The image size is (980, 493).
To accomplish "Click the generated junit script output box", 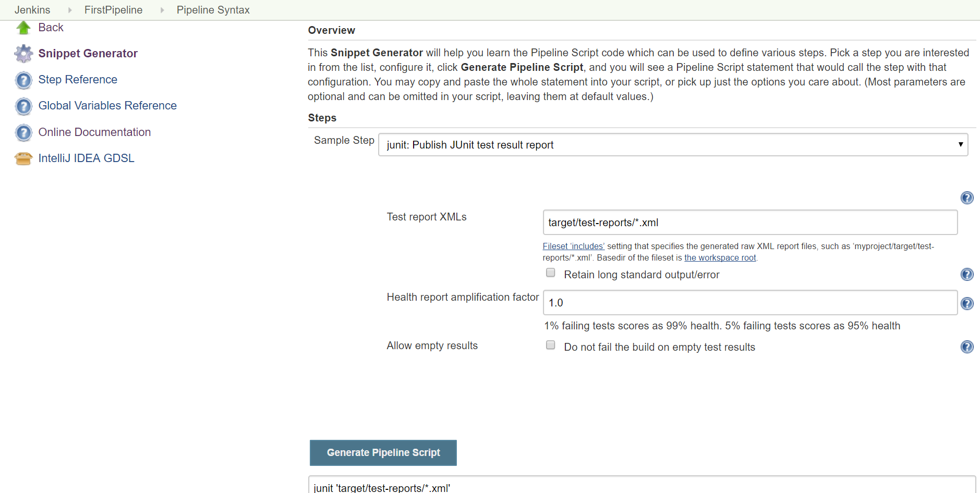I will [x=642, y=485].
